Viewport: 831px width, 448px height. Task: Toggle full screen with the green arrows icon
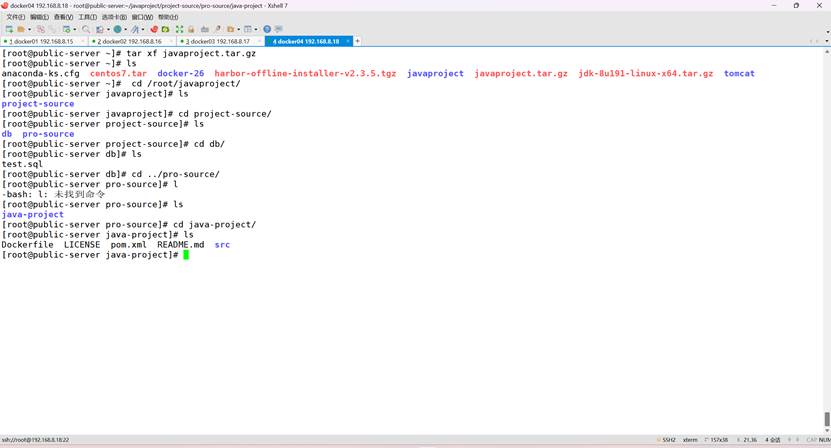tap(179, 29)
